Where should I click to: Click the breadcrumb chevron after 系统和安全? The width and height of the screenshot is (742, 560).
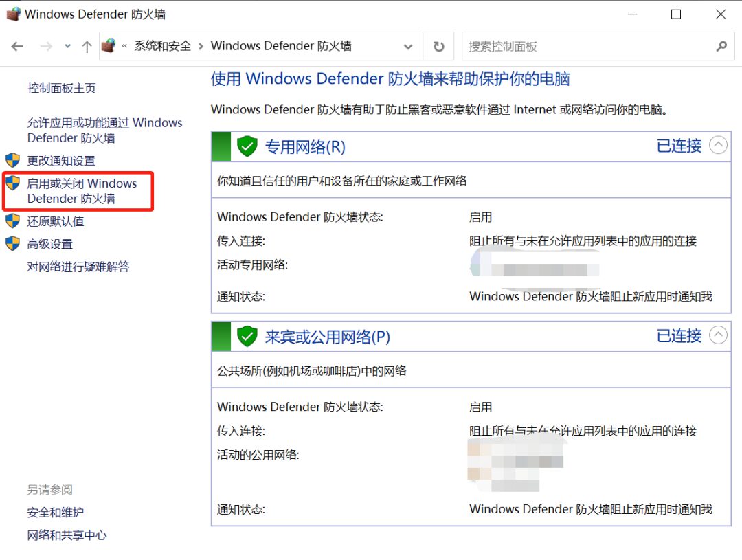[x=201, y=47]
